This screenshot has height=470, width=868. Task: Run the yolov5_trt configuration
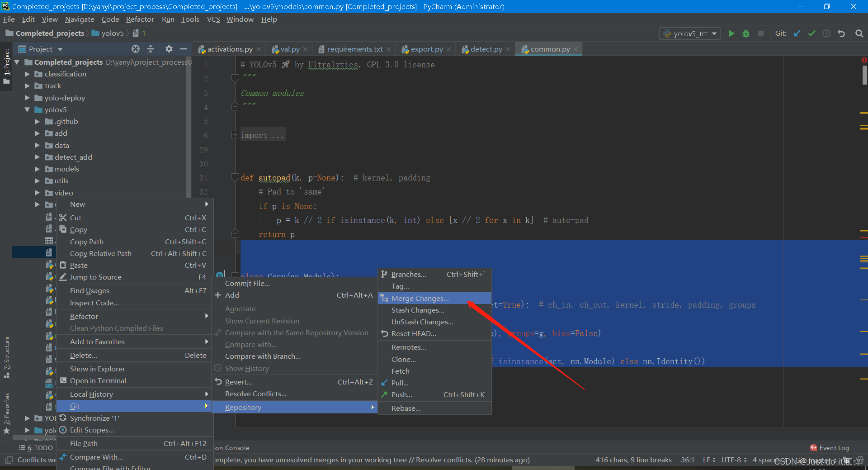731,33
